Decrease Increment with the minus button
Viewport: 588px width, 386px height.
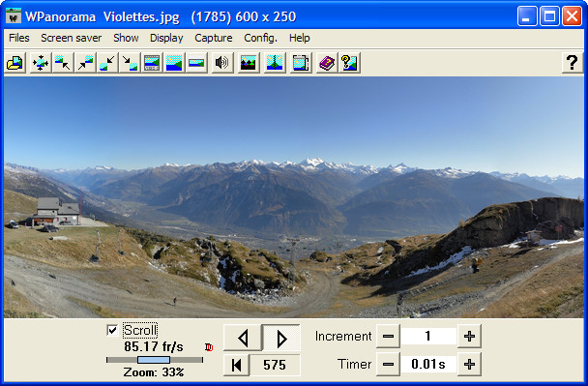(388, 336)
